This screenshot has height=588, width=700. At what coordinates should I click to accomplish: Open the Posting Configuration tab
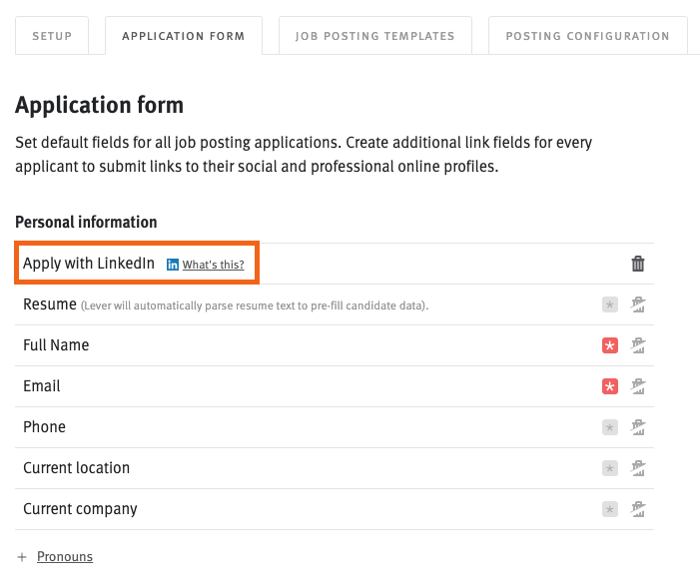click(x=587, y=36)
